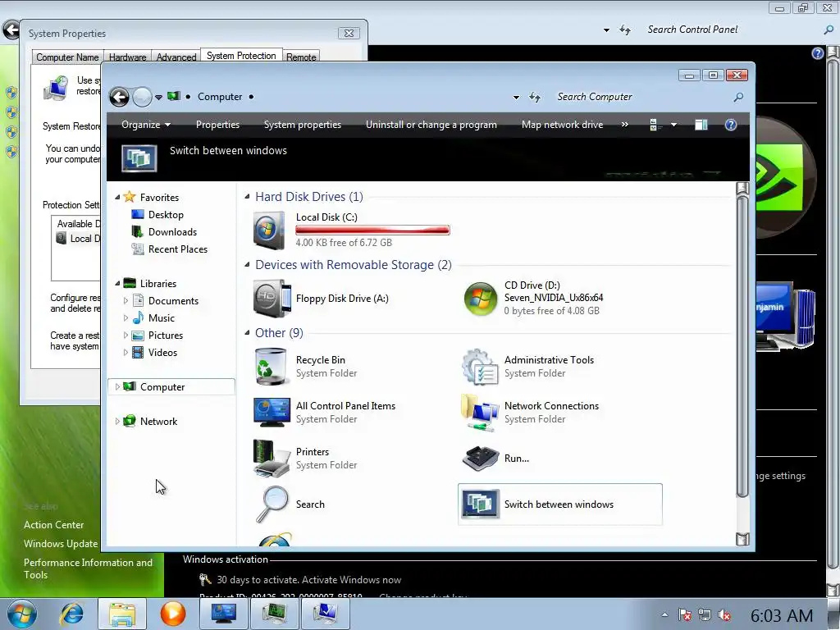
Task: Open the views dropdown arrow
Action: (673, 125)
